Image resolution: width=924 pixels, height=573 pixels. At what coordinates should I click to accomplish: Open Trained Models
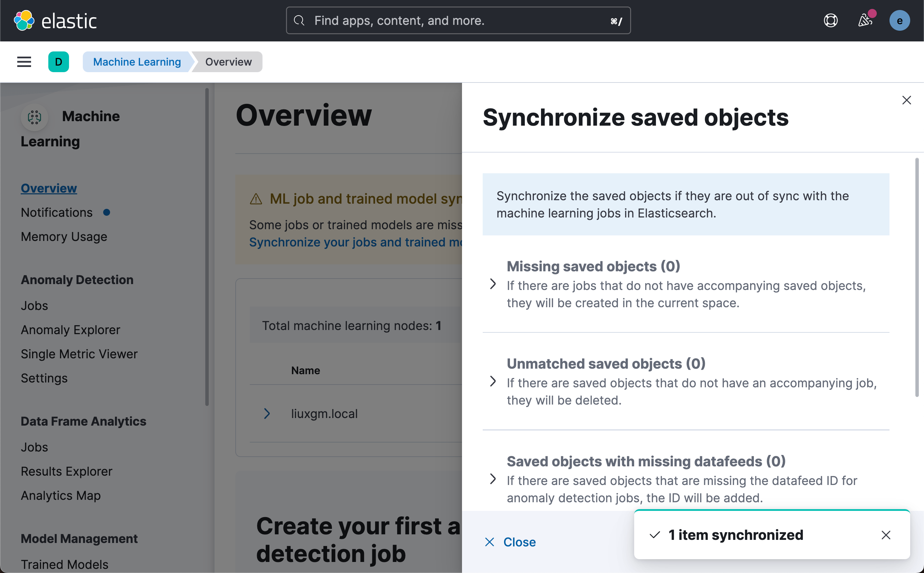tap(65, 565)
